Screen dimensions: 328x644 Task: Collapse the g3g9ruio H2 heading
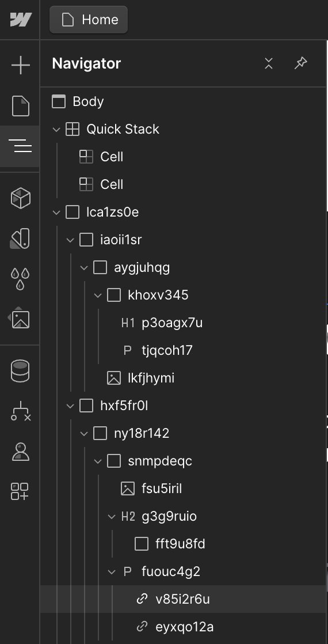point(112,517)
